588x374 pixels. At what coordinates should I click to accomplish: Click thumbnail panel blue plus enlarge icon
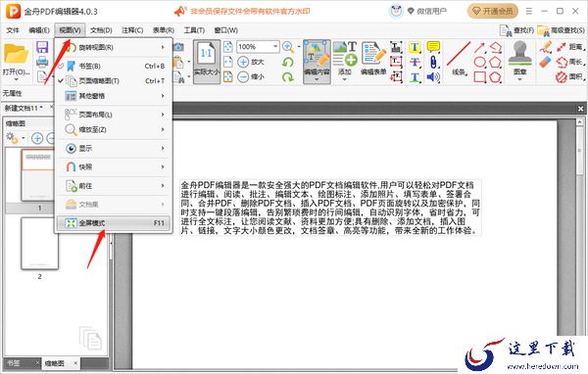tap(37, 138)
